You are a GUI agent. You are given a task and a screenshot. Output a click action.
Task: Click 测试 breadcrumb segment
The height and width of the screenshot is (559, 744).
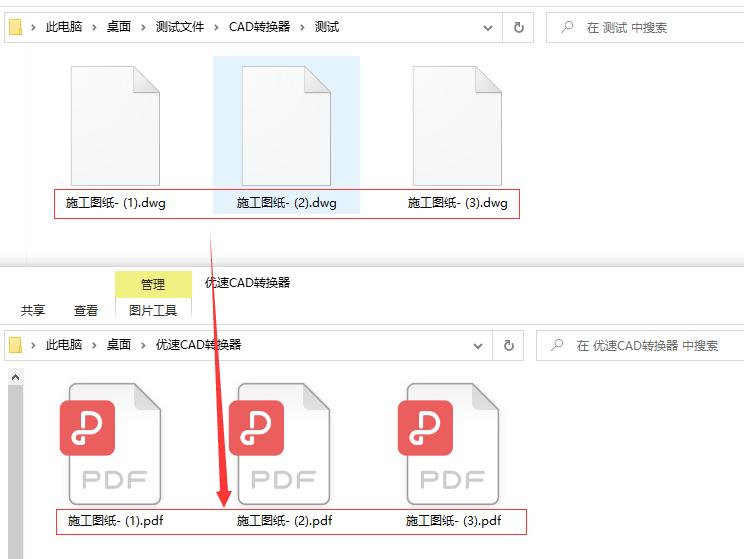point(327,27)
